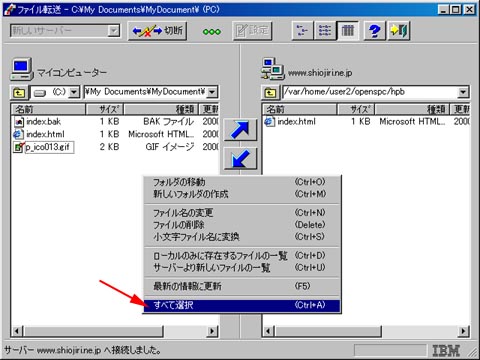
Task: Switch to small icon view
Action: coord(302,31)
